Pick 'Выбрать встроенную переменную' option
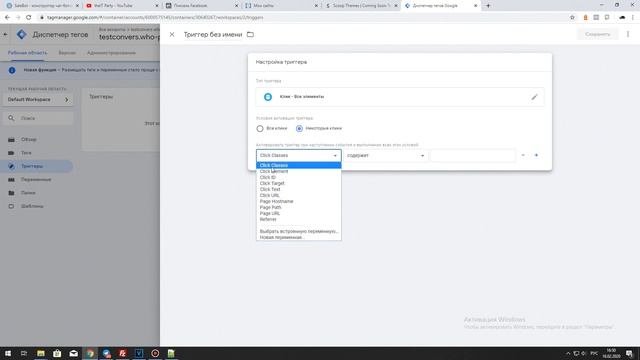 point(298,231)
